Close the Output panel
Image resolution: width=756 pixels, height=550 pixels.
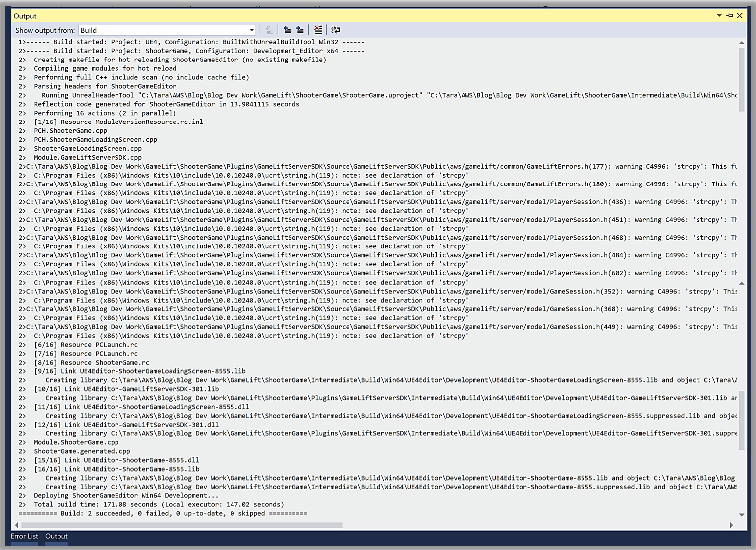pyautogui.click(x=740, y=16)
